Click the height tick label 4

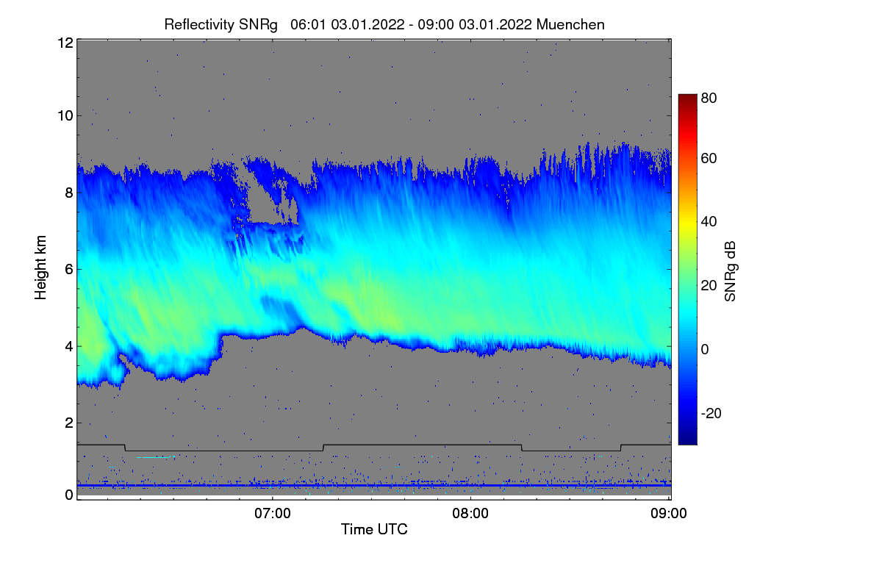(68, 346)
